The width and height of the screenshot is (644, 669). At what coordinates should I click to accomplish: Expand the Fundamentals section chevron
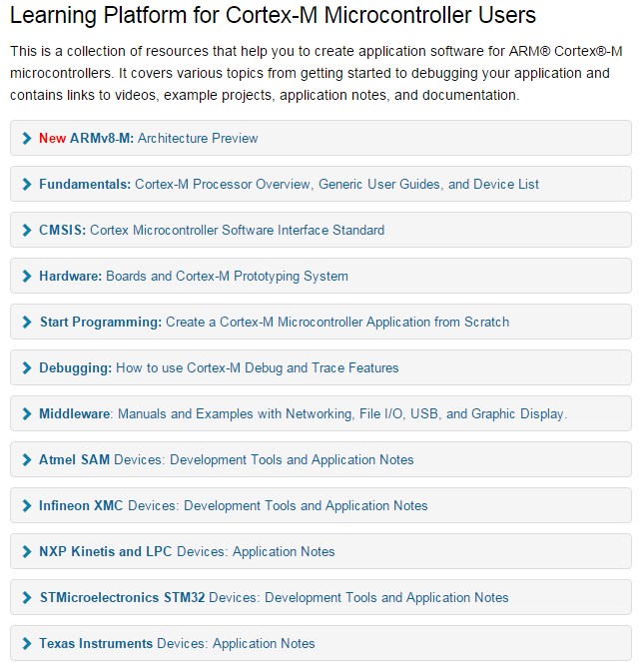[27, 185]
